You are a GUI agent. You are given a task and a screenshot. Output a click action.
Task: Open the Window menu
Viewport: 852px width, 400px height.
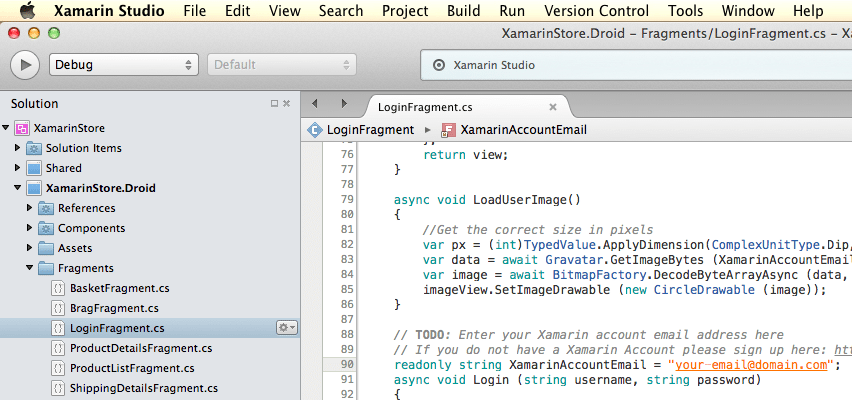pyautogui.click(x=747, y=11)
